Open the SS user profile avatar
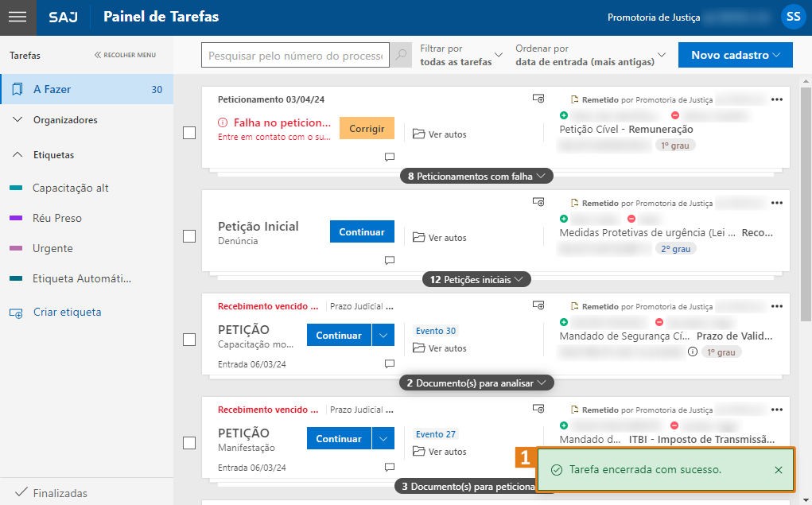 (793, 16)
